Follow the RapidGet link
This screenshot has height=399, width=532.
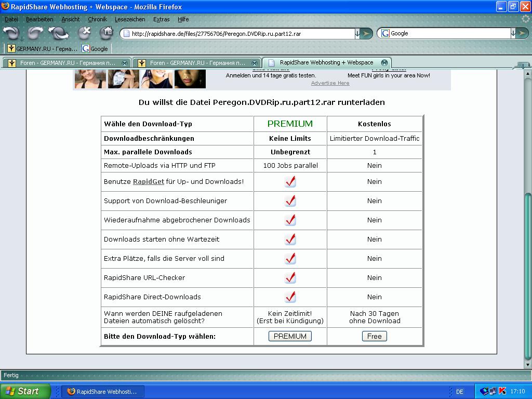click(x=148, y=181)
